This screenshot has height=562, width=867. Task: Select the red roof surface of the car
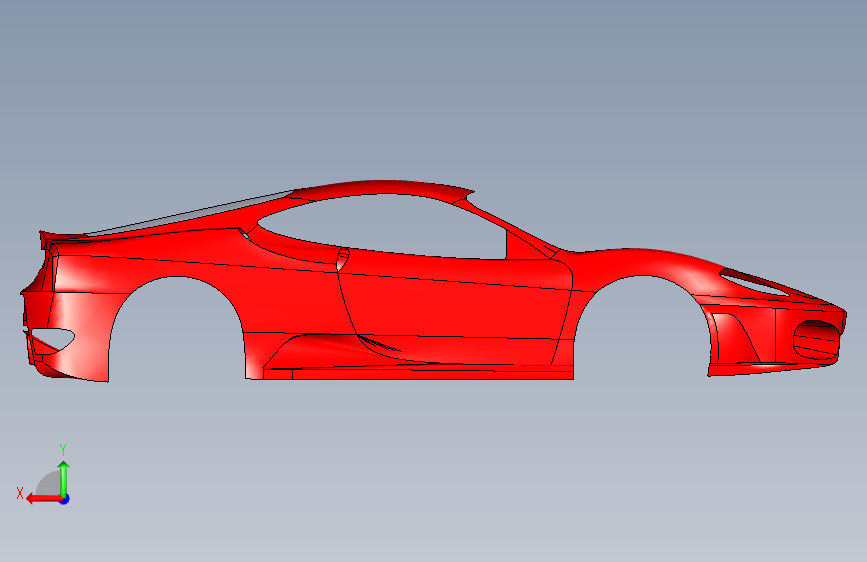click(x=382, y=188)
